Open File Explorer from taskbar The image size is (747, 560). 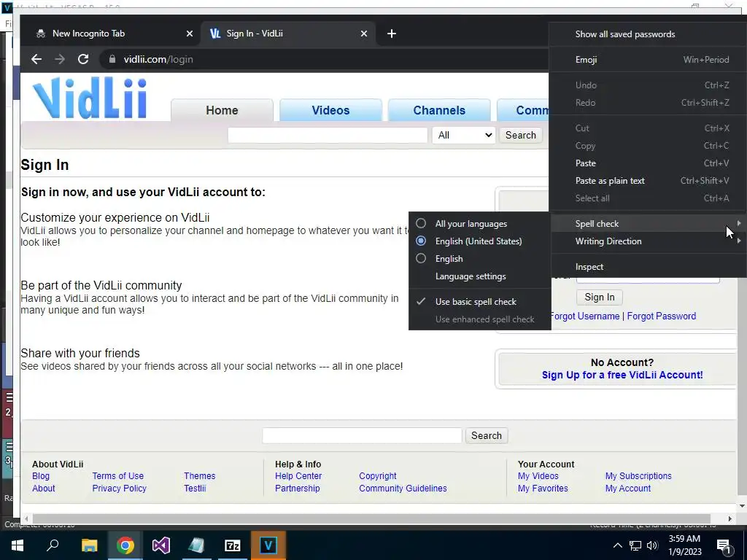click(89, 545)
